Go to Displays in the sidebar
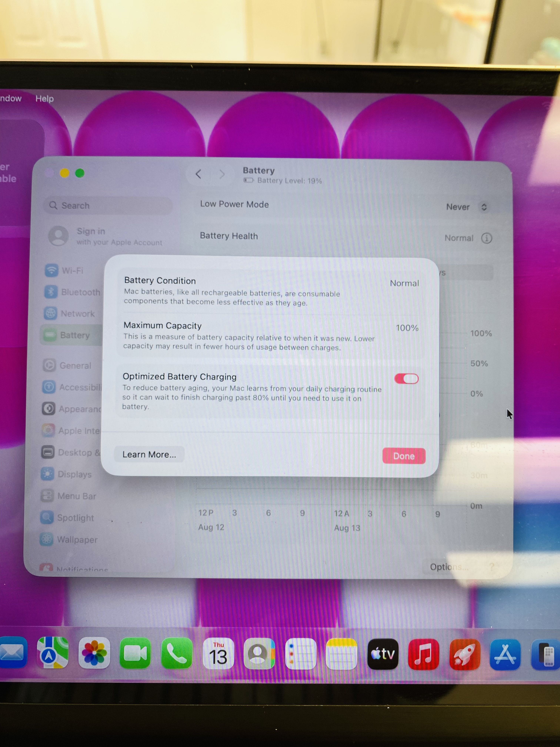The height and width of the screenshot is (747, 560). pos(66,474)
